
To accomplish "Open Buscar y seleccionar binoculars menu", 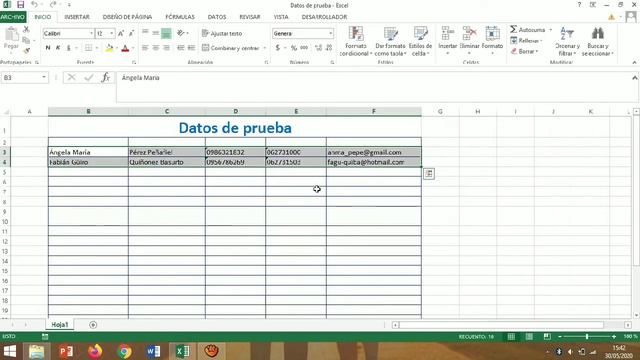I will coord(598,41).
